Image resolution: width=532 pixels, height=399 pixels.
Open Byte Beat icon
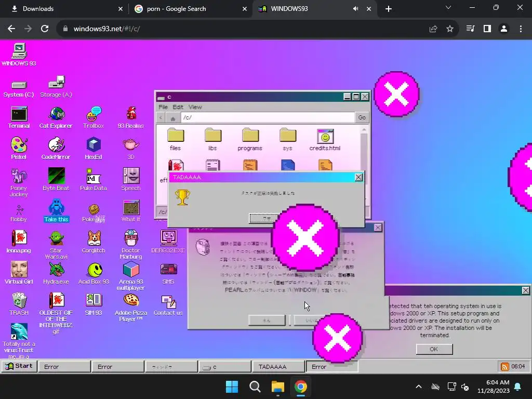tap(56, 179)
